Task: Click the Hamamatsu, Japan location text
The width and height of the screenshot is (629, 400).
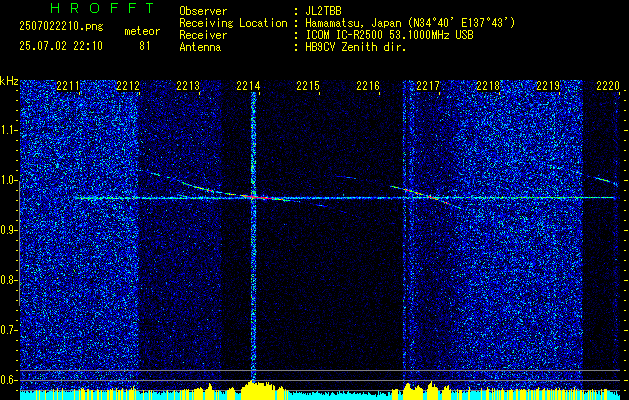Action: point(410,23)
